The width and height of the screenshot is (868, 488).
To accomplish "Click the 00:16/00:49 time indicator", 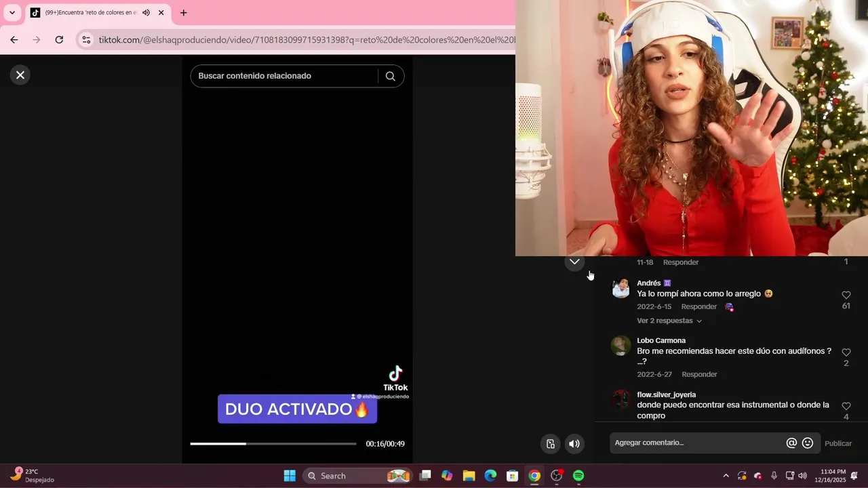I will pos(385,444).
